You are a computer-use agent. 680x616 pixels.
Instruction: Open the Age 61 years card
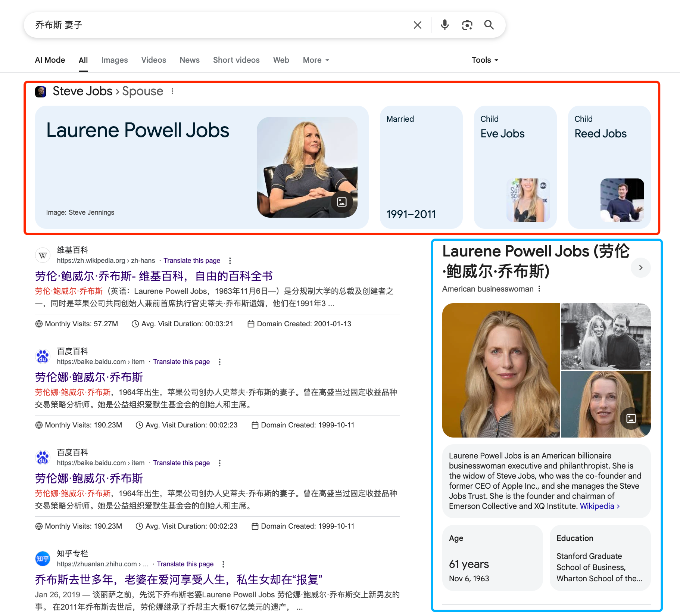click(x=493, y=558)
